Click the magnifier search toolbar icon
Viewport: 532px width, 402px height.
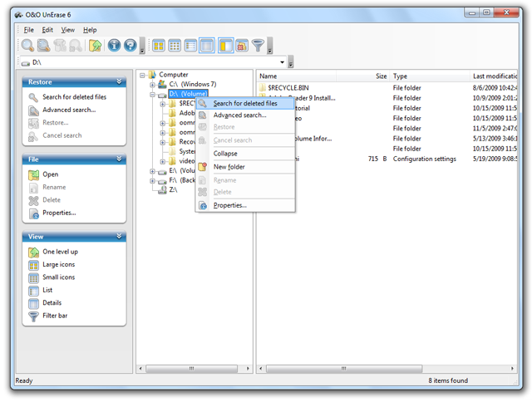pyautogui.click(x=27, y=46)
